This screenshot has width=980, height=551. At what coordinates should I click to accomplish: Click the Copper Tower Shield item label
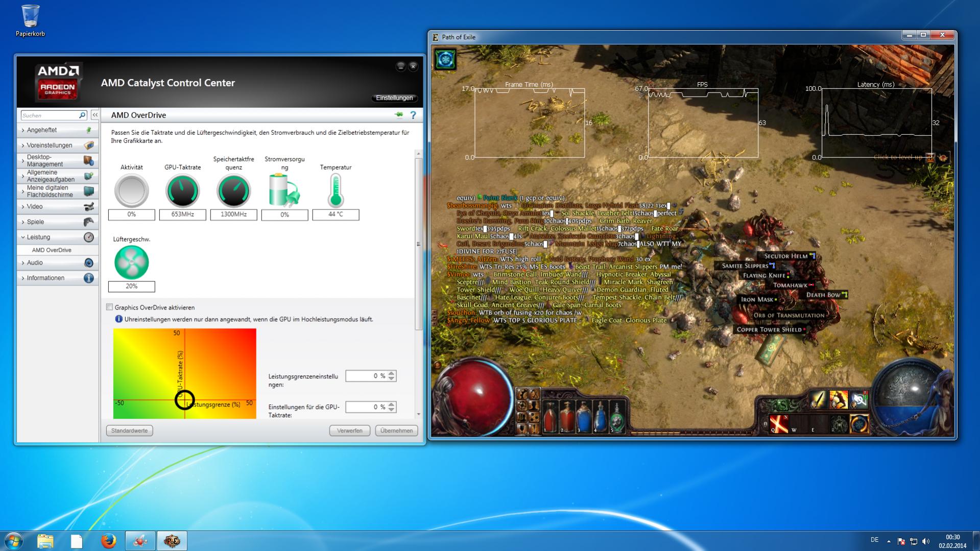[770, 329]
